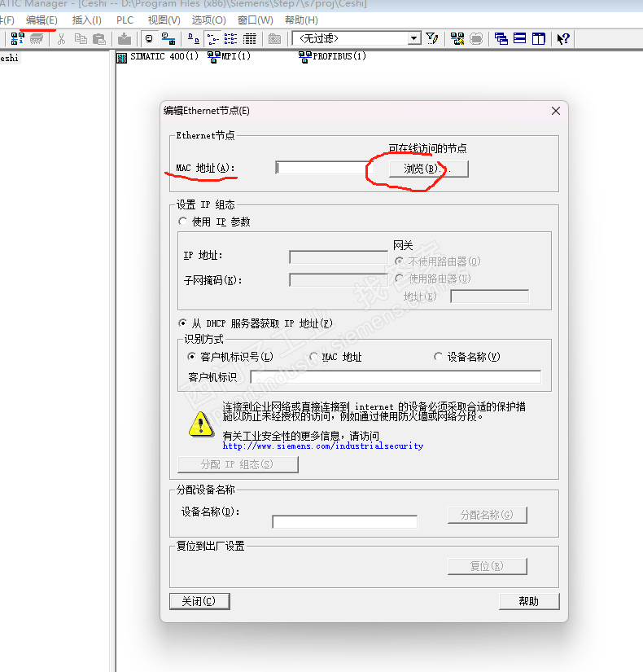Open the Help (帮助) menu
643x672 pixels.
click(x=302, y=20)
